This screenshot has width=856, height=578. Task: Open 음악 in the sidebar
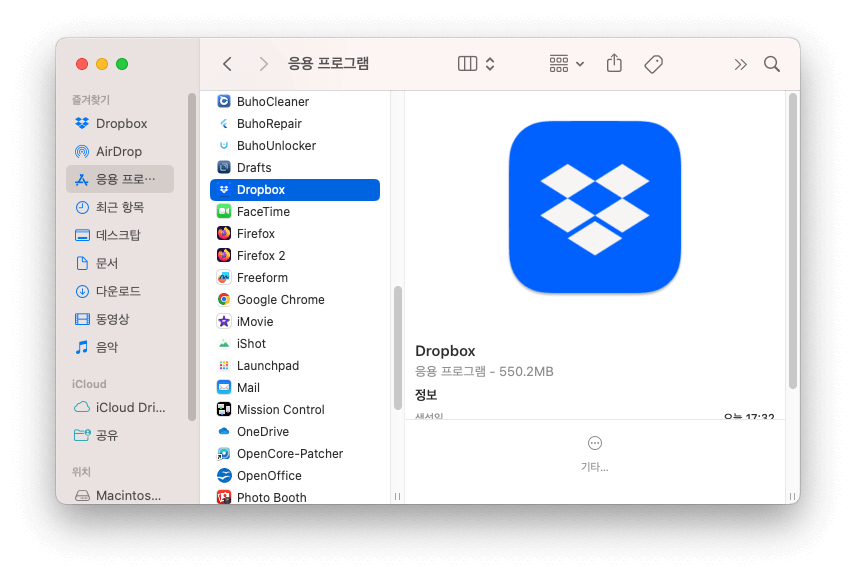pos(120,347)
